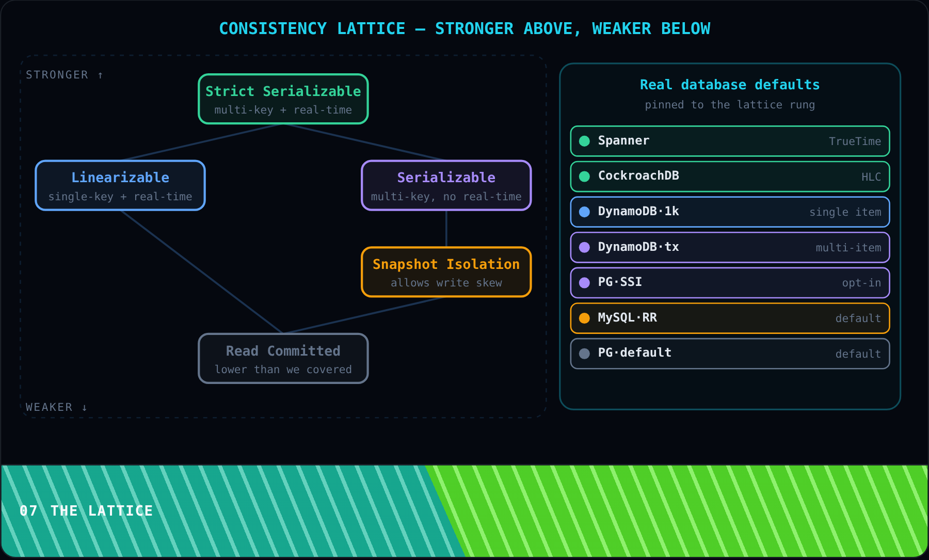
Task: Click the HLC tag on CockroachDB row
Action: pyautogui.click(x=871, y=177)
